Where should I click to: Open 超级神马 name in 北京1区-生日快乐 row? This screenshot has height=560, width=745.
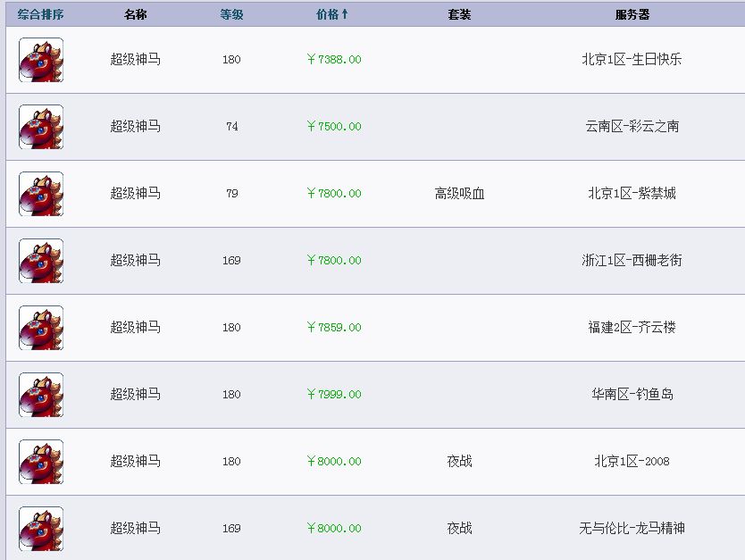(x=136, y=59)
